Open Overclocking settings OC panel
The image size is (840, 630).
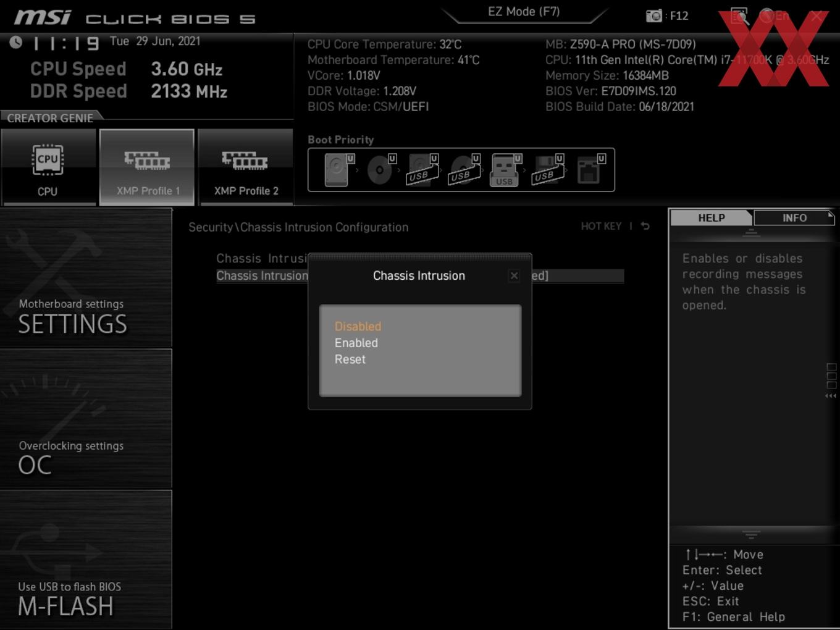click(86, 419)
